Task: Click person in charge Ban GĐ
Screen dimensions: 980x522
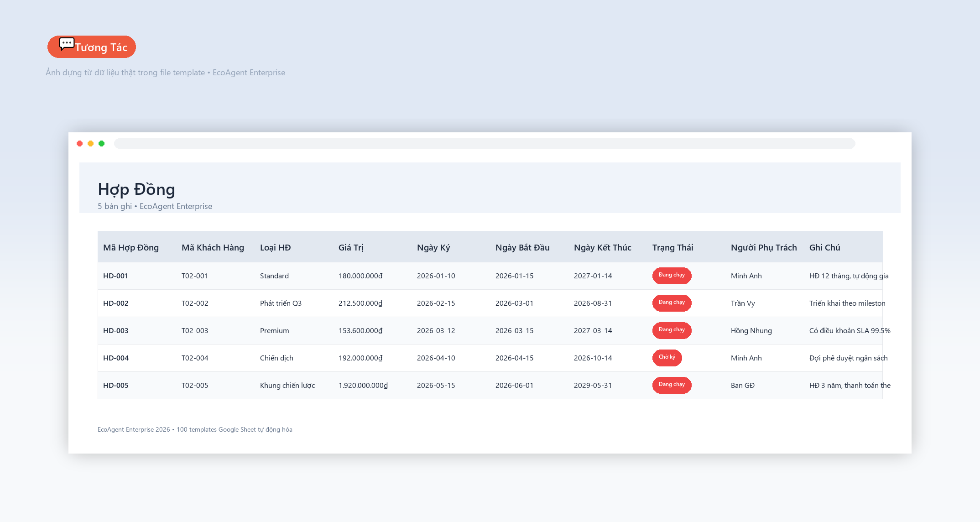Action: pos(743,386)
